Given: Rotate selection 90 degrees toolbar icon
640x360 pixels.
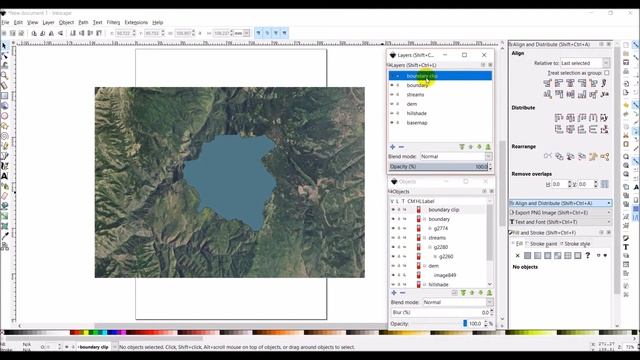Looking at the screenshot, I should pos(34,33).
